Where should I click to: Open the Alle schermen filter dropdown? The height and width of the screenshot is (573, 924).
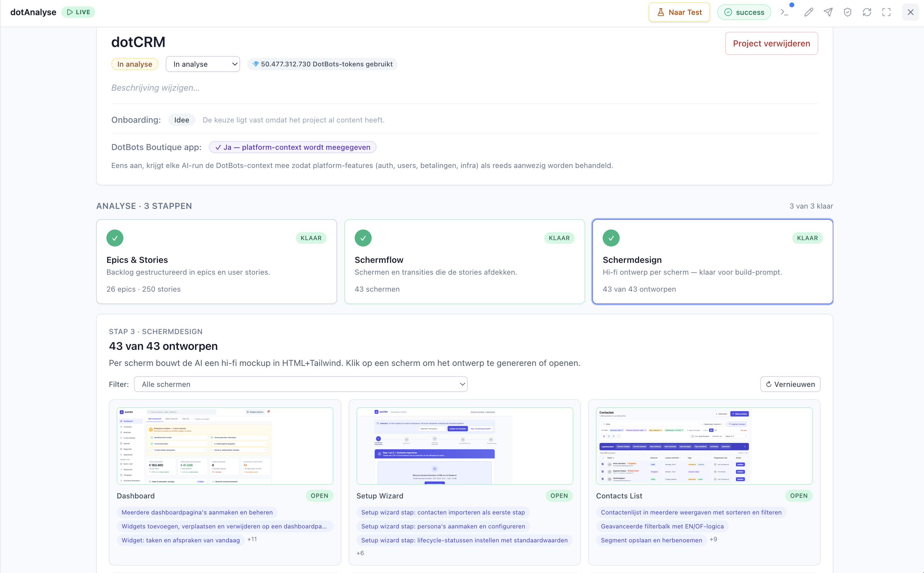coord(301,384)
